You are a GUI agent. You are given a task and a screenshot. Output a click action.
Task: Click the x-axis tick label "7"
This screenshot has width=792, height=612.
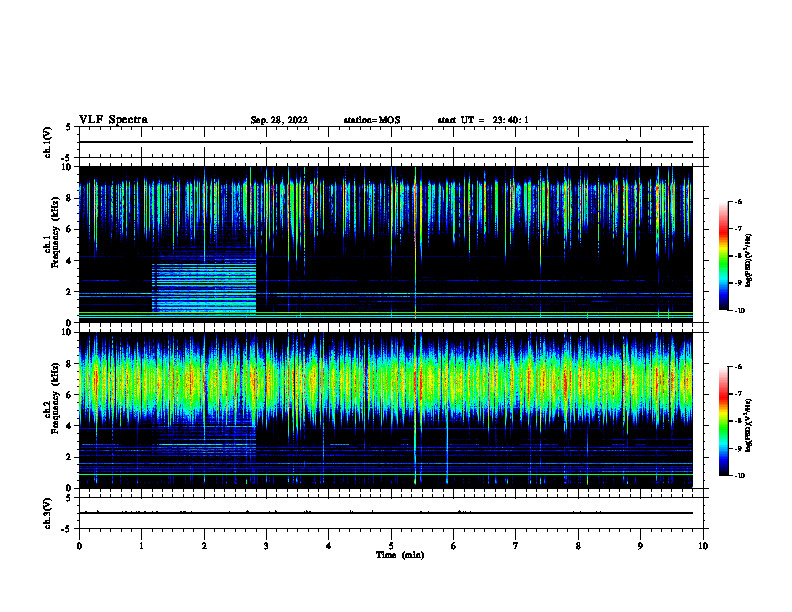(516, 546)
